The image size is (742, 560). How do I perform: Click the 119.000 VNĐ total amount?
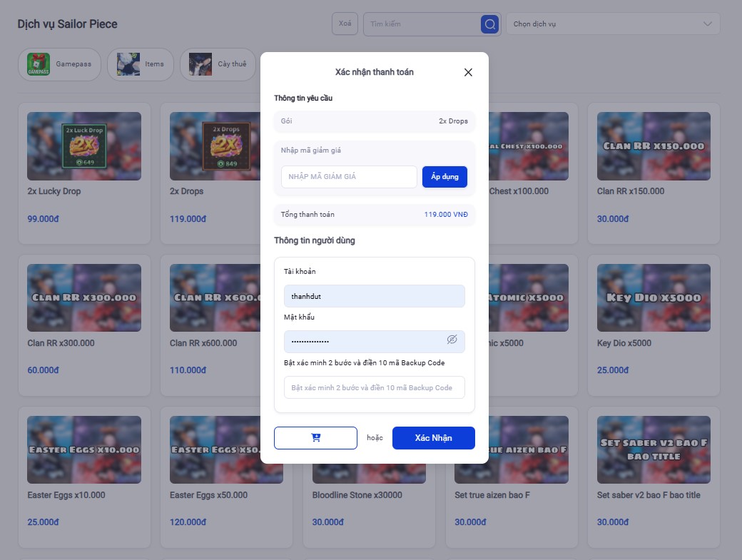coord(446,214)
